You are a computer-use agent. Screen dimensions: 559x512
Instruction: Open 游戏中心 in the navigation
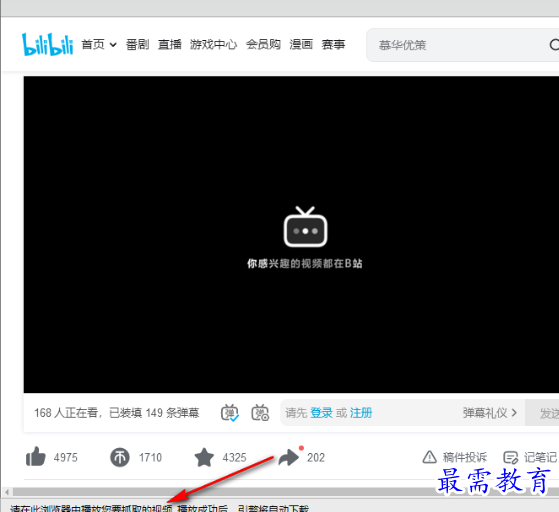[x=213, y=45]
